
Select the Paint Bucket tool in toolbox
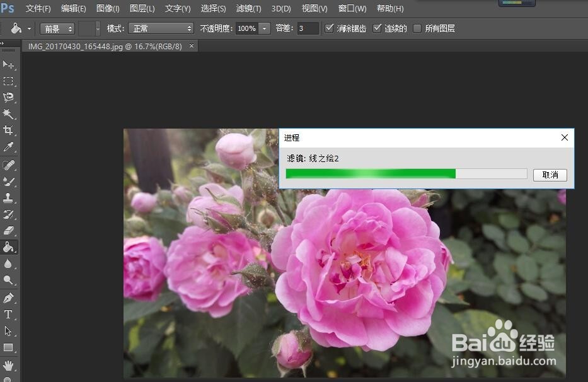pos(8,247)
